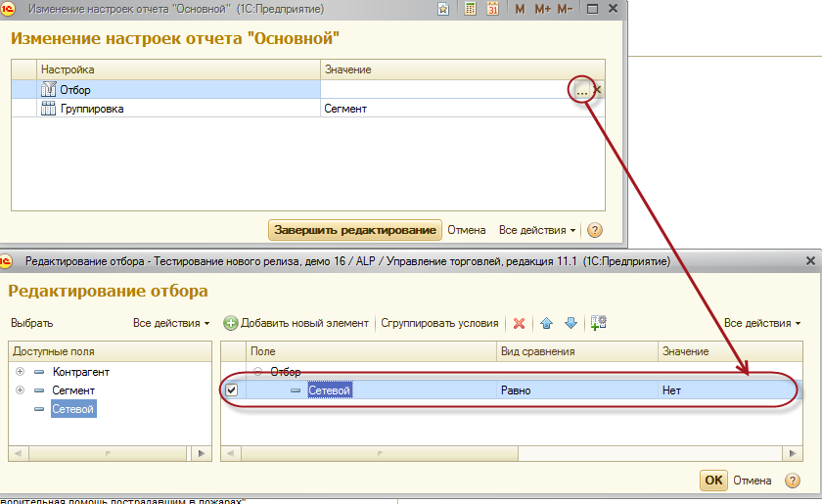This screenshot has height=504, width=822.
Task: Open Все действия in the report settings window
Action: coord(537,230)
